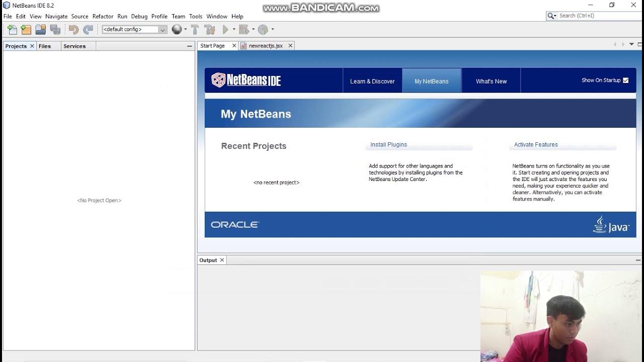Open the Debug menu
644x362 pixels.
(139, 17)
